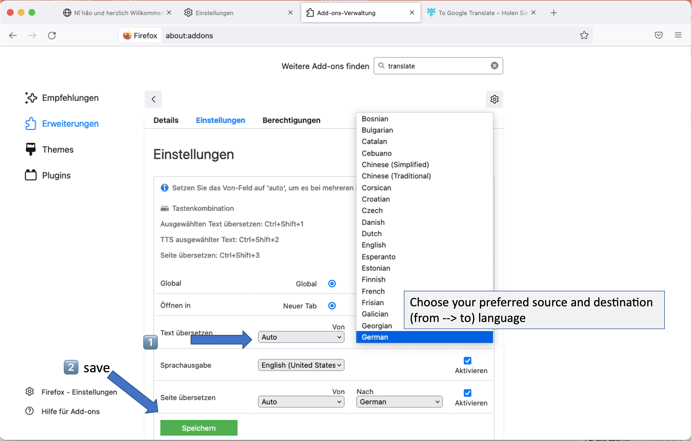Open Erweiterungen in the sidebar
The width and height of the screenshot is (692, 441).
(62, 124)
